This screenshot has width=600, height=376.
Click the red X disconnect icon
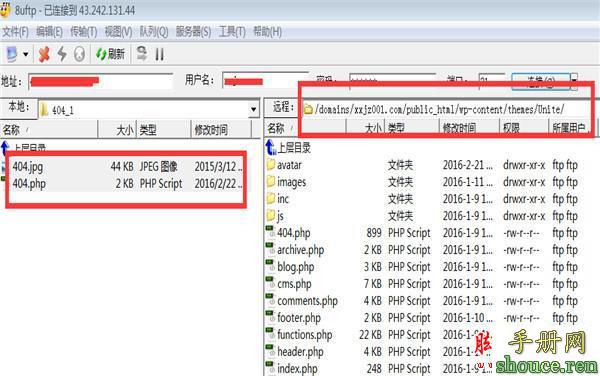click(44, 54)
